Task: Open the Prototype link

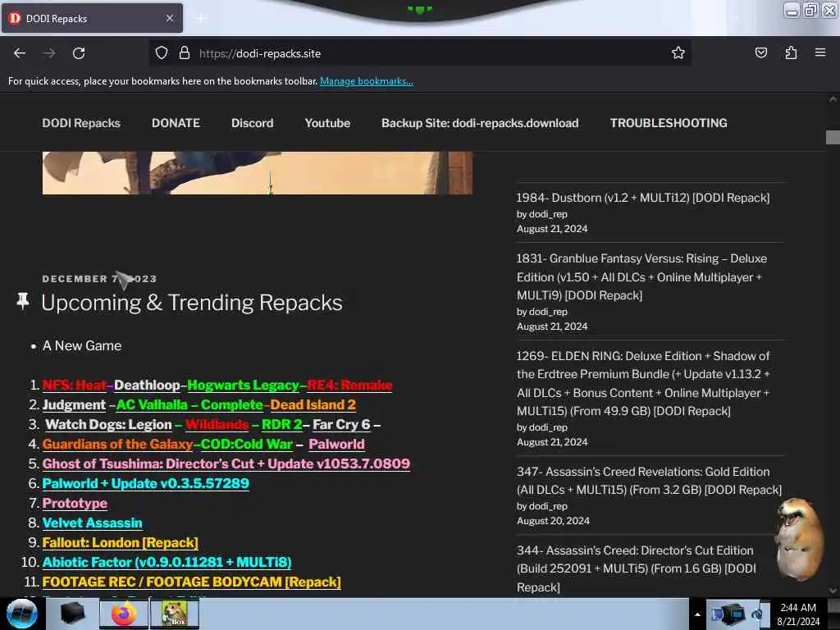Action: (75, 504)
